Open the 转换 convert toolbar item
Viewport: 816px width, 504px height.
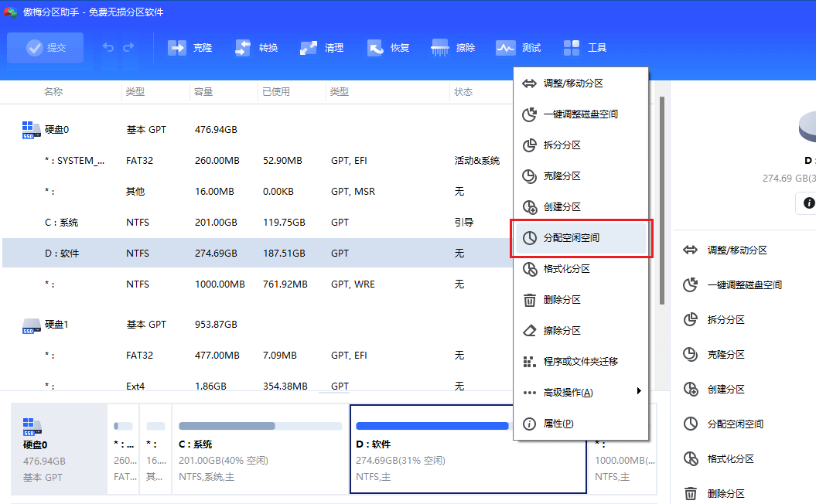pyautogui.click(x=256, y=48)
